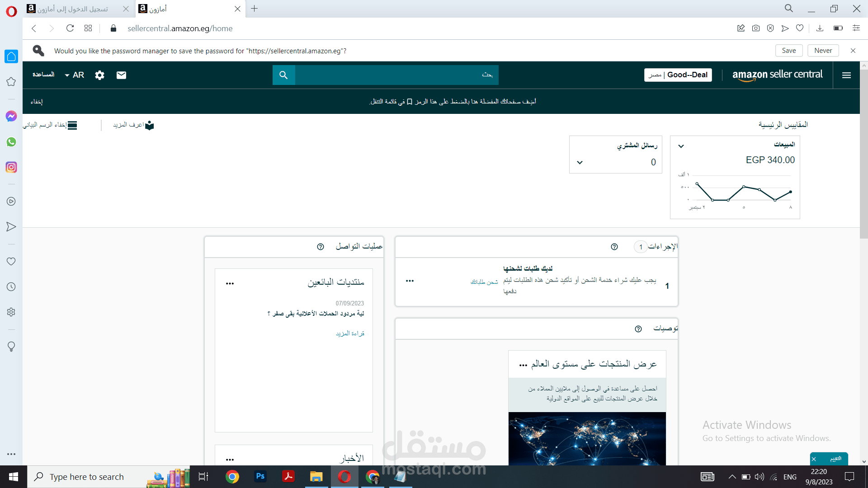Search tabs with the magnifier icon
The height and width of the screenshot is (488, 868).
pos(789,9)
